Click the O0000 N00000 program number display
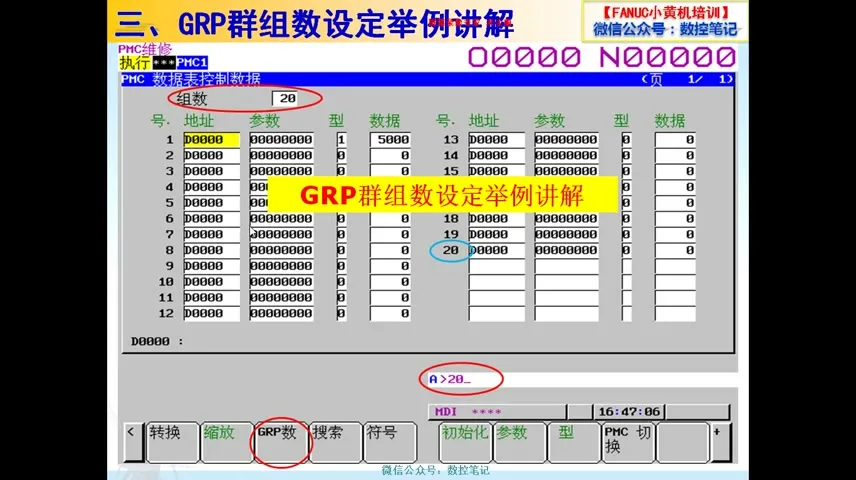 tap(602, 57)
